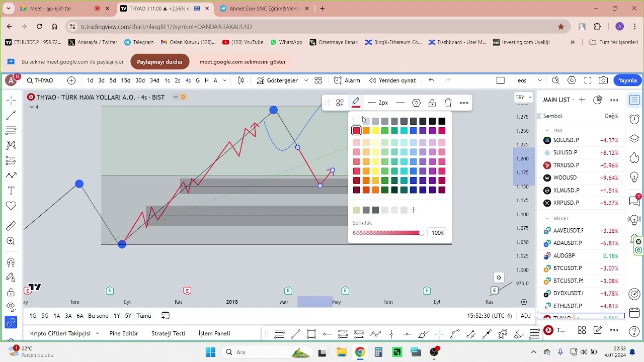Select the crosshair cursor tool in left toolbar

coord(11,101)
